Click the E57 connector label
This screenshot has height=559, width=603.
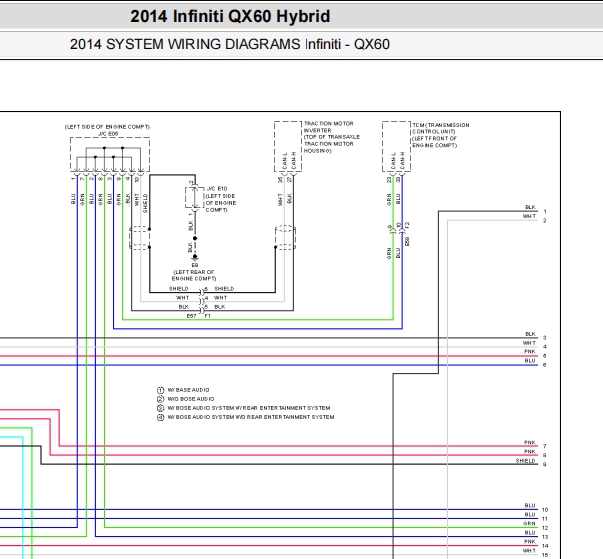point(192,316)
